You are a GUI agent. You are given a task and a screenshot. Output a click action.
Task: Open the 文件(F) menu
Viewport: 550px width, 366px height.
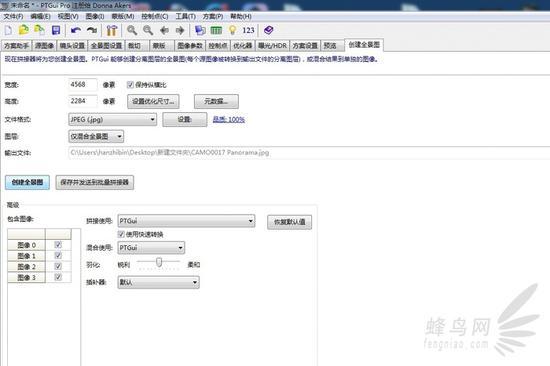click(13, 16)
